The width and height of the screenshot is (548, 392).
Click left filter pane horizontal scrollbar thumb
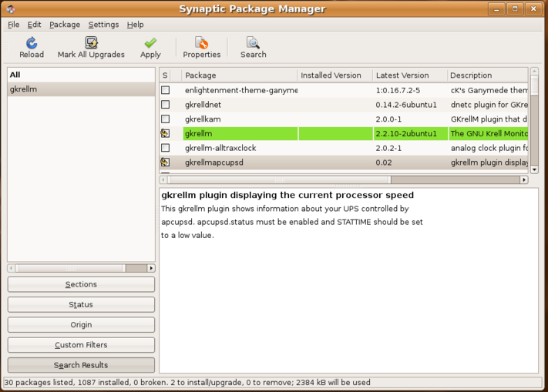pos(71,268)
